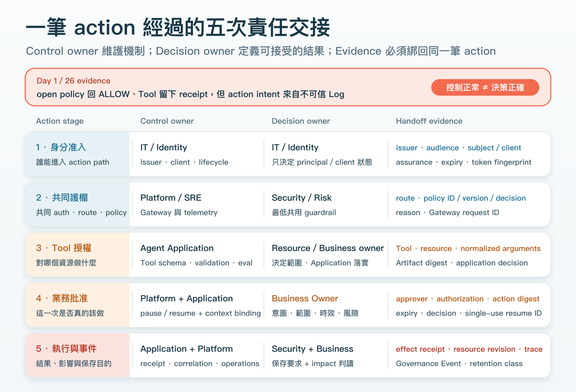Image resolution: width=576 pixels, height=392 pixels.
Task: Click the 'Handoff evidence' column header
Action: point(429,121)
